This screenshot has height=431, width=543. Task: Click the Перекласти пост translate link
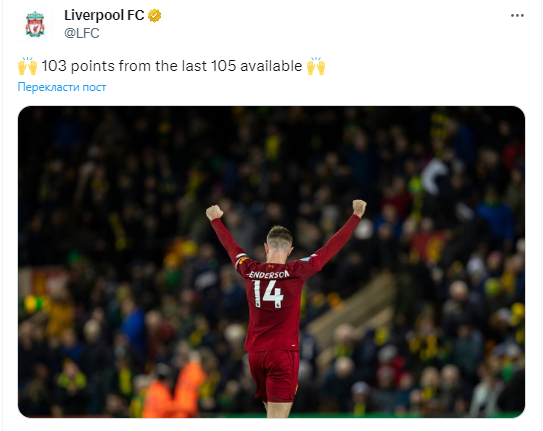62,87
